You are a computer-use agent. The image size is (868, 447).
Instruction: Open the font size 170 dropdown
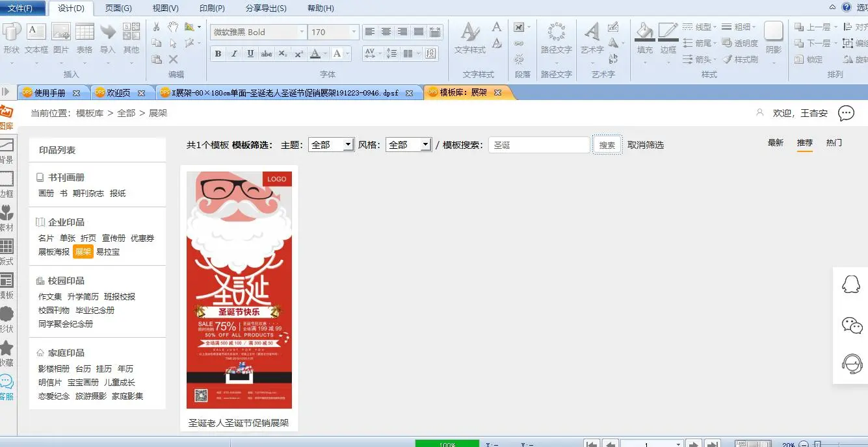[354, 32]
